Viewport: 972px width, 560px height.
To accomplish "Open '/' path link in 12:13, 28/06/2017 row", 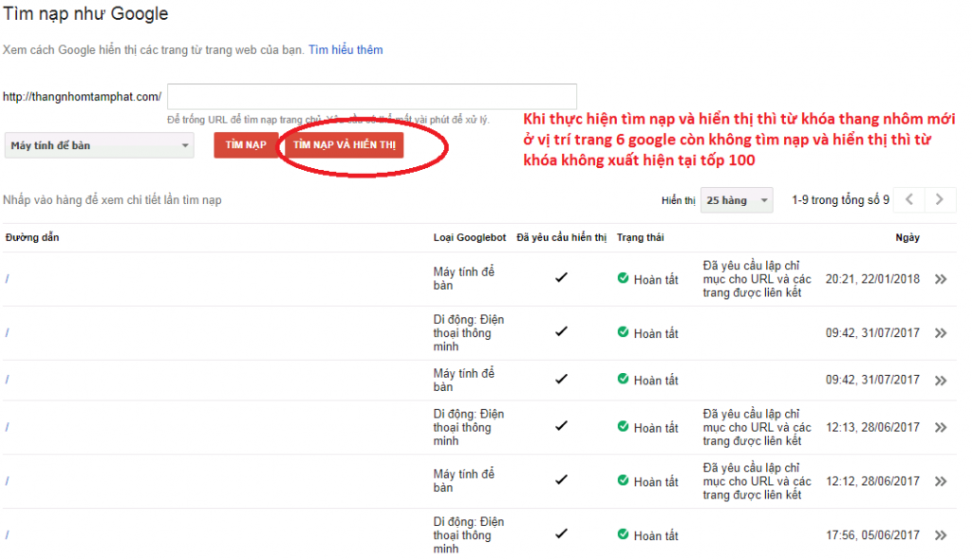I will tap(7, 427).
